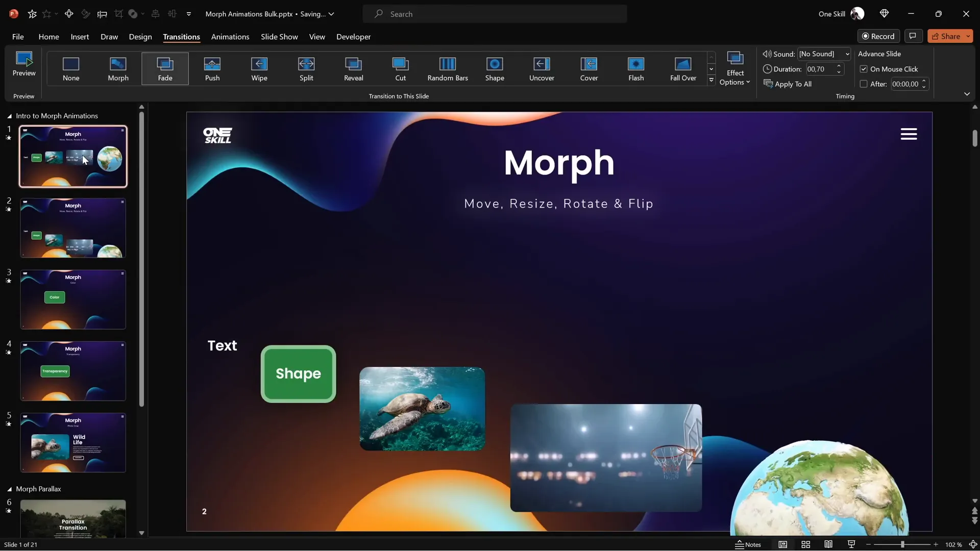This screenshot has width=980, height=551.
Task: Open comments pane icon
Action: (913, 36)
